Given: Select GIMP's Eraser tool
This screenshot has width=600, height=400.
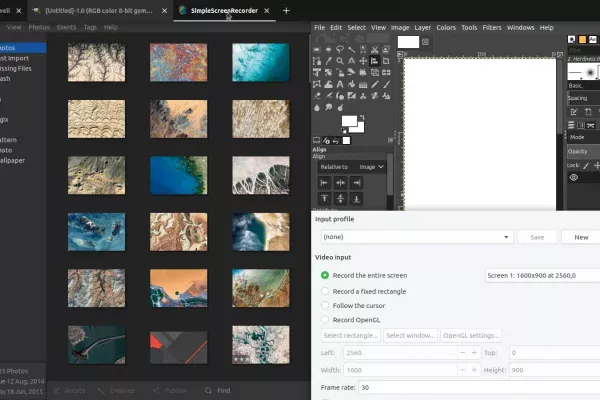Looking at the screenshot, I should pos(316,96).
